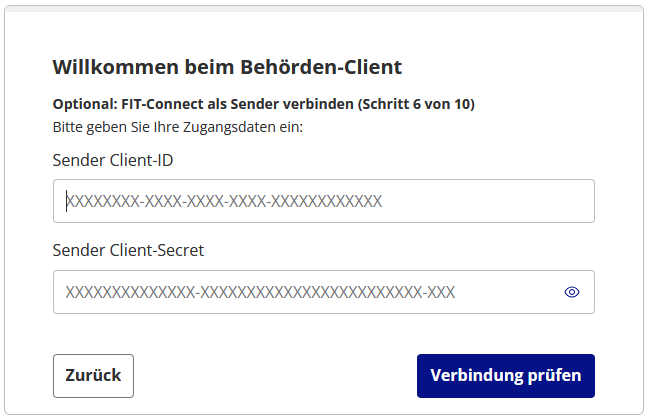Toggle password visibility in the secret field
The height and width of the screenshot is (419, 649).
(572, 292)
